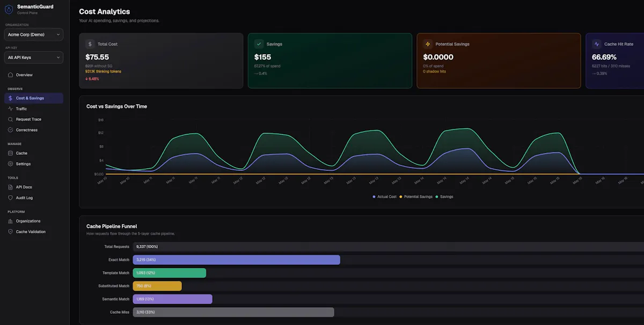This screenshot has width=644, height=325.
Task: Toggle Potential Savings series in chart legend
Action: (416, 197)
